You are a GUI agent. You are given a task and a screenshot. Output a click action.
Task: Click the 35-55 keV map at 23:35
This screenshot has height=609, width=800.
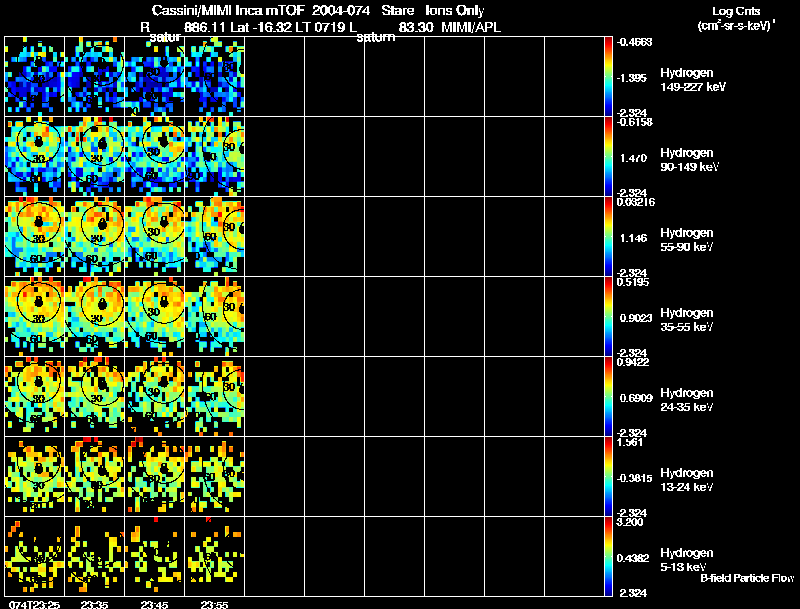click(94, 317)
